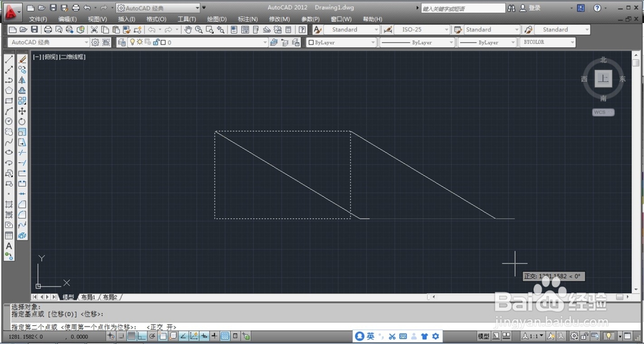Viewport: 644px width, 344px height.
Task: Toggle layer 0 on/off lightbulb
Action: (x=132, y=43)
